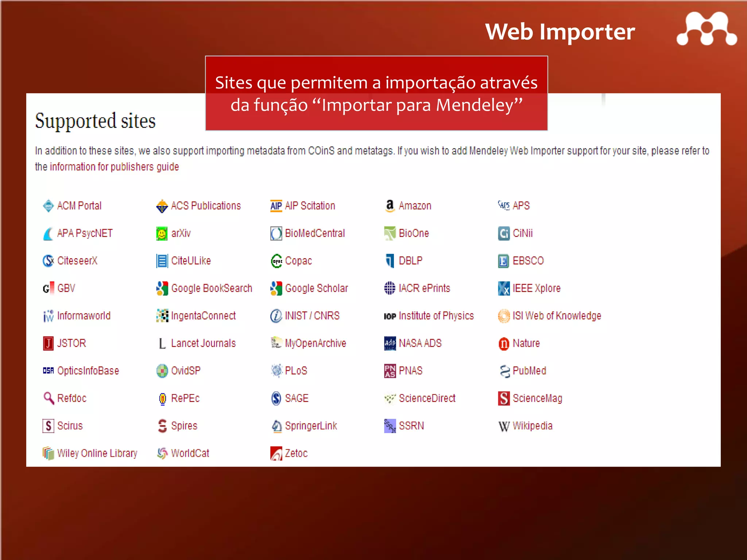Click the Refdoc magnifier icon

(49, 398)
